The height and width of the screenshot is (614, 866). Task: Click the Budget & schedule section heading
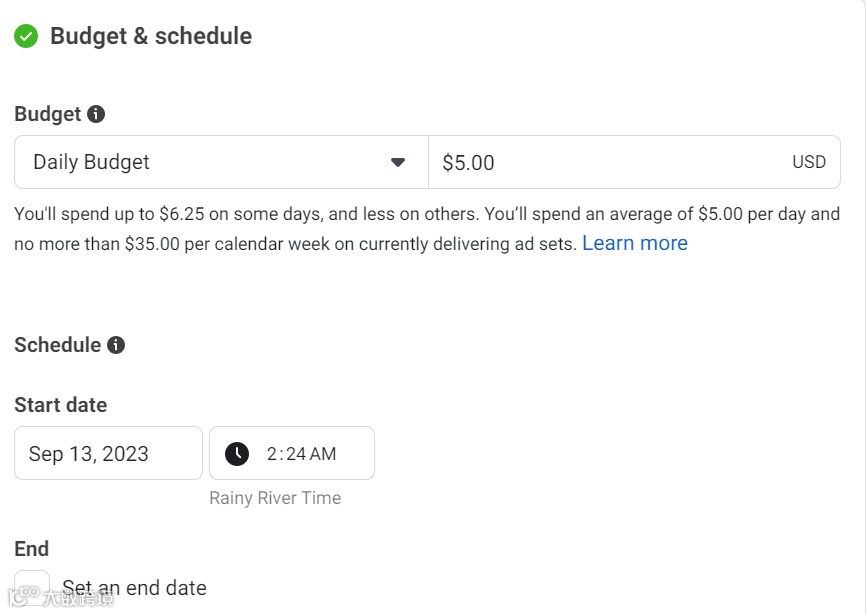click(x=151, y=36)
